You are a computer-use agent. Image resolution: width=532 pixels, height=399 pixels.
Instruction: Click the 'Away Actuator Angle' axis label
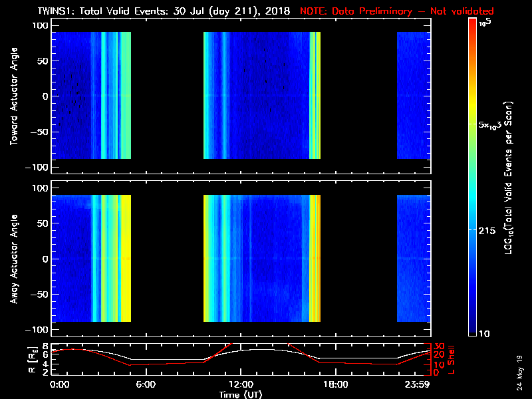click(14, 259)
